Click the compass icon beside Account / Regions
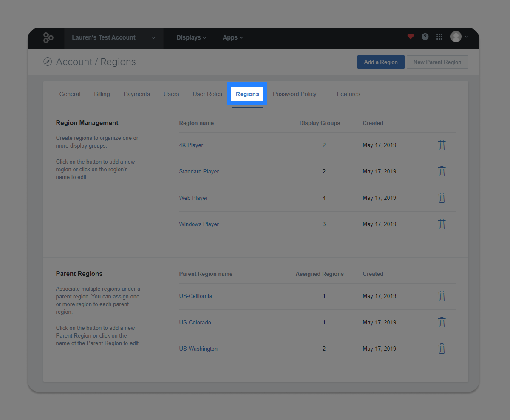This screenshot has width=510, height=420. click(x=48, y=62)
